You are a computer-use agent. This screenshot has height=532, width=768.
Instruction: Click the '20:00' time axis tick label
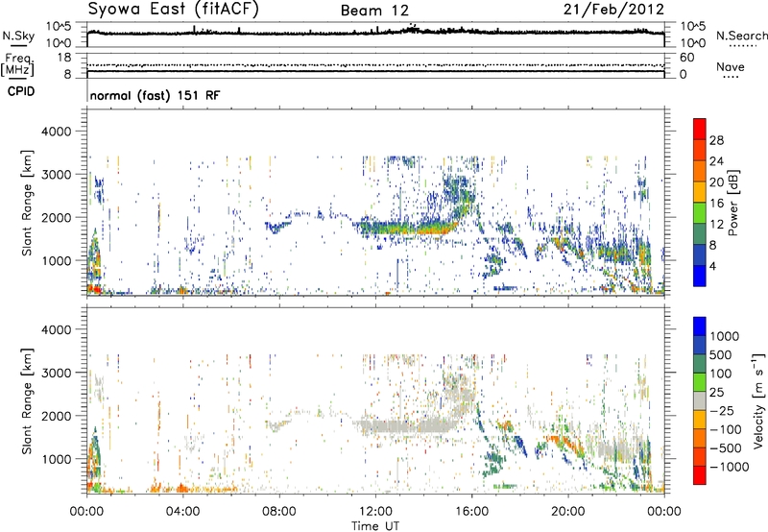click(568, 512)
